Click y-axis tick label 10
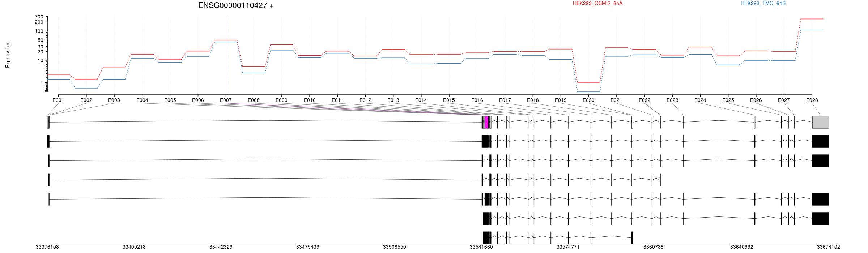 [x=41, y=60]
